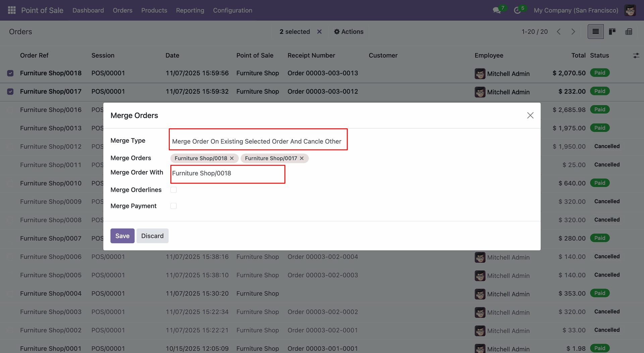This screenshot has width=644, height=353.
Task: Close the Merge Orders dialog
Action: 530,116
